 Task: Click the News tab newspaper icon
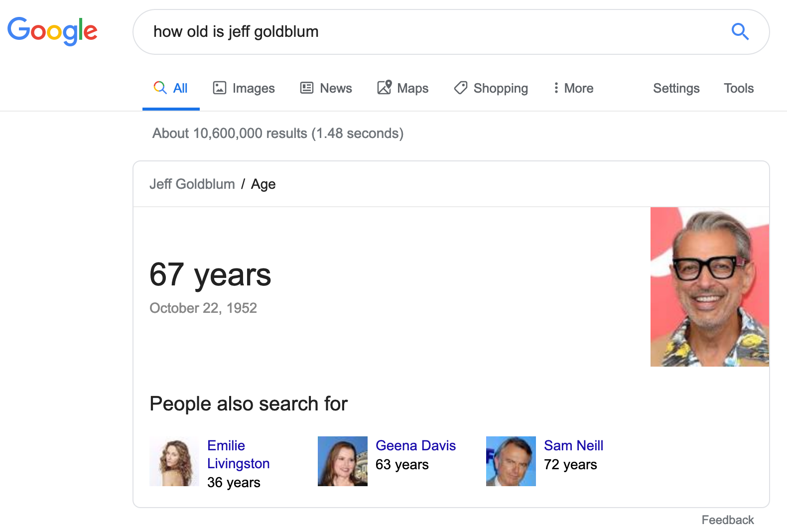(x=307, y=88)
